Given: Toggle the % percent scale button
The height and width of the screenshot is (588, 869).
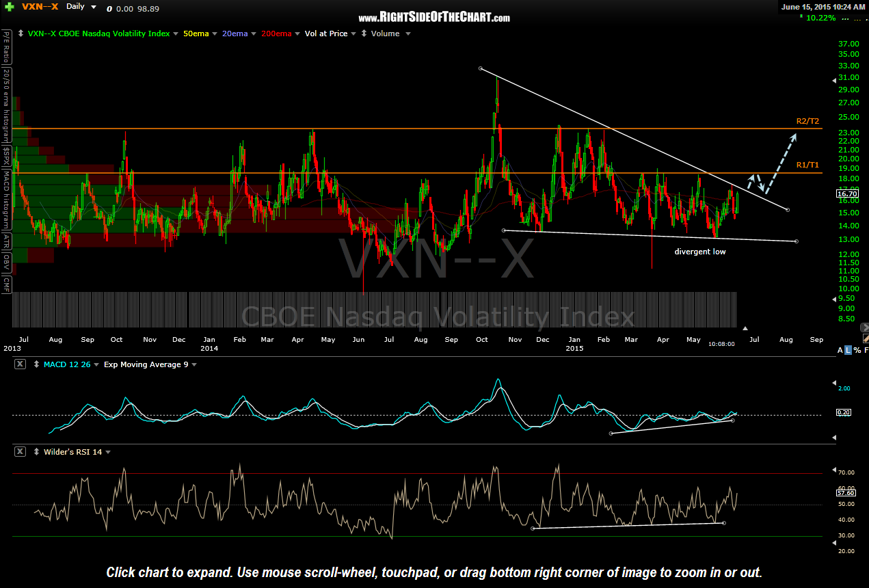Looking at the screenshot, I should [x=857, y=350].
